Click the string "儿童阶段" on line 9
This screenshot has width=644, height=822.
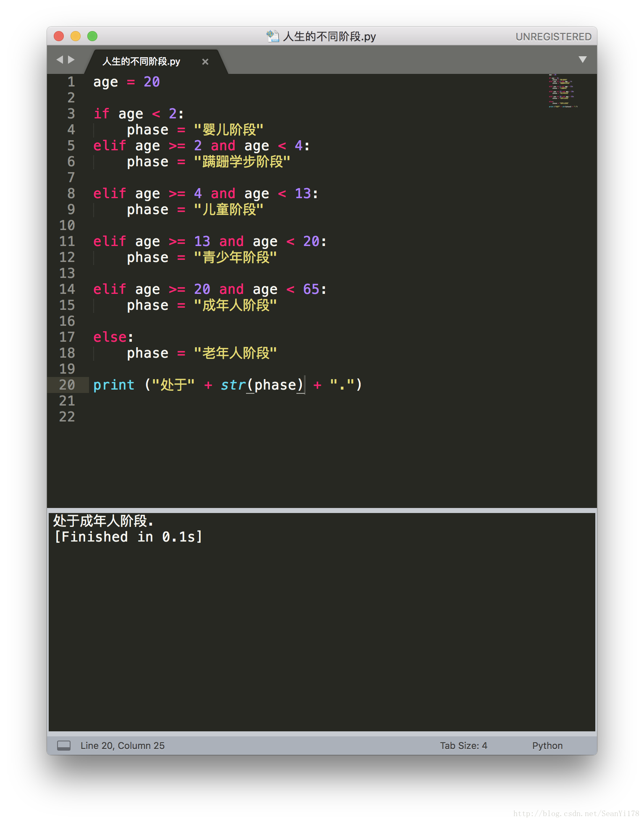tap(229, 209)
